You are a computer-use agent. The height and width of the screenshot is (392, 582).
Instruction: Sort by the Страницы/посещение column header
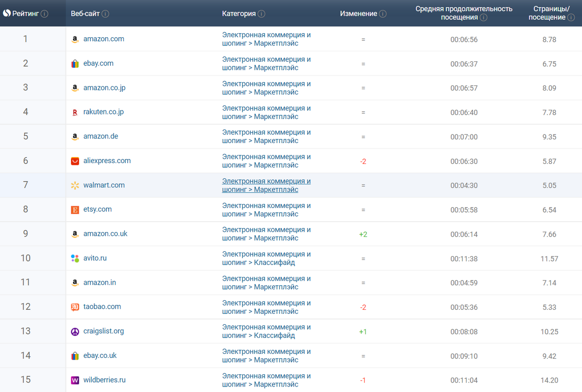pyautogui.click(x=551, y=13)
